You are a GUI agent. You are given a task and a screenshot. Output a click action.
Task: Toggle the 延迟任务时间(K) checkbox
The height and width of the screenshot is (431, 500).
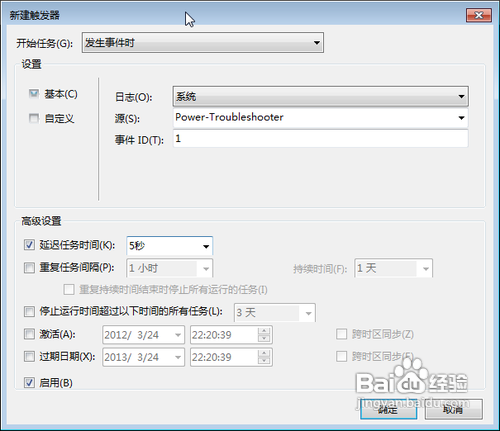pyautogui.click(x=29, y=245)
